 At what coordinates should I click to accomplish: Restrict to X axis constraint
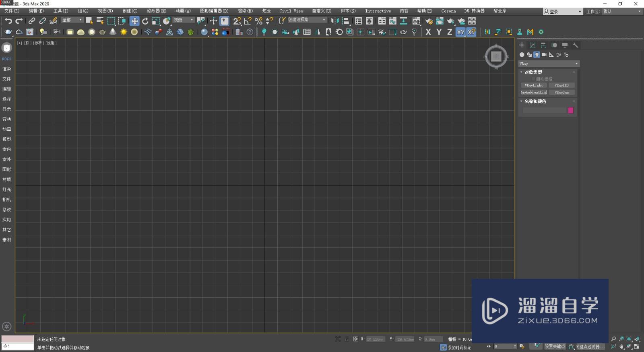428,32
